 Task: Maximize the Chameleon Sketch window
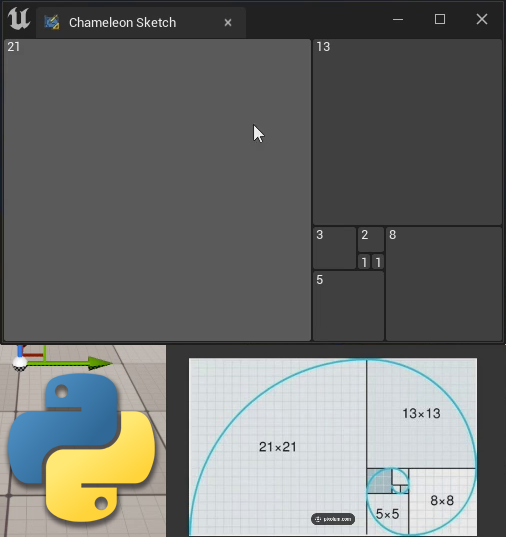tap(440, 19)
